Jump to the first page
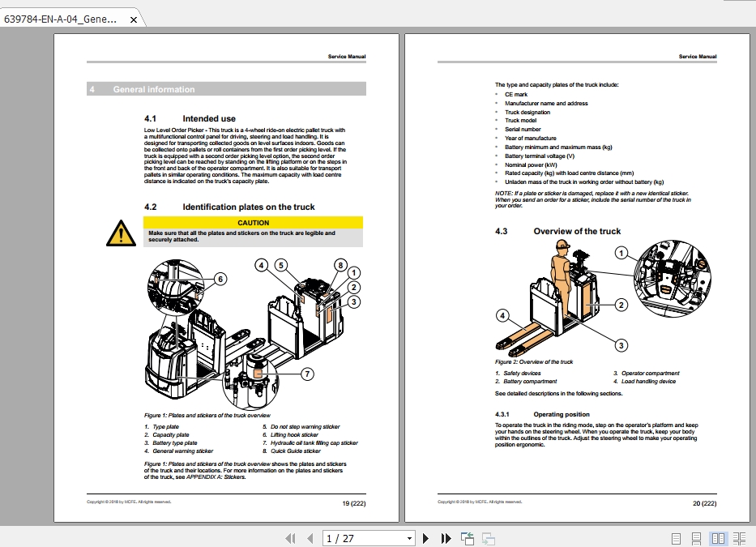The width and height of the screenshot is (756, 547). tap(289, 537)
